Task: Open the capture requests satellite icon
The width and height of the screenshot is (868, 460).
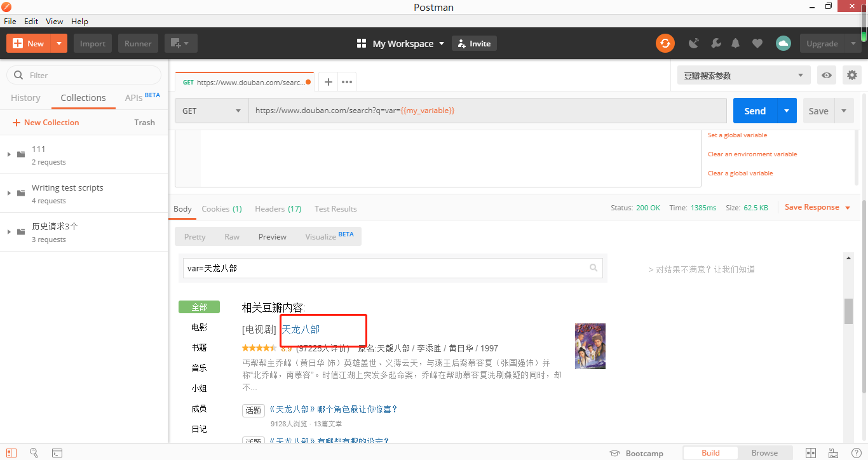Action: pos(694,43)
